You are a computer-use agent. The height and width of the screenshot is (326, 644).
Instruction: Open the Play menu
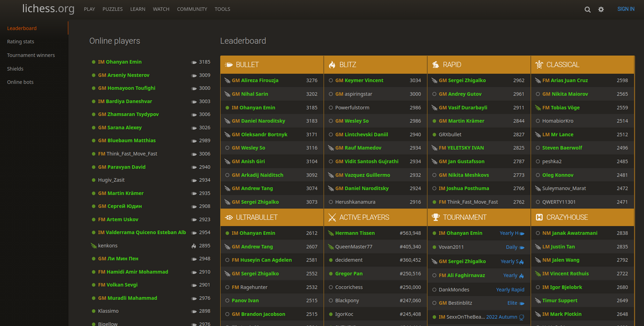[x=90, y=9]
